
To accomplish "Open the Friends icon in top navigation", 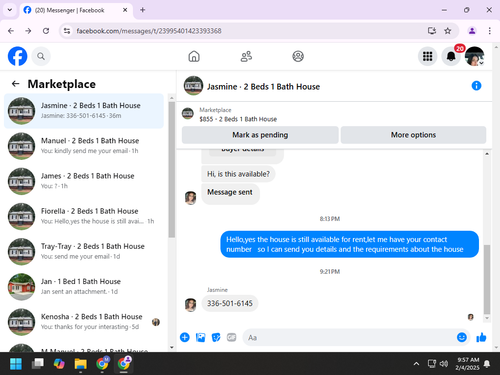I will [x=246, y=56].
